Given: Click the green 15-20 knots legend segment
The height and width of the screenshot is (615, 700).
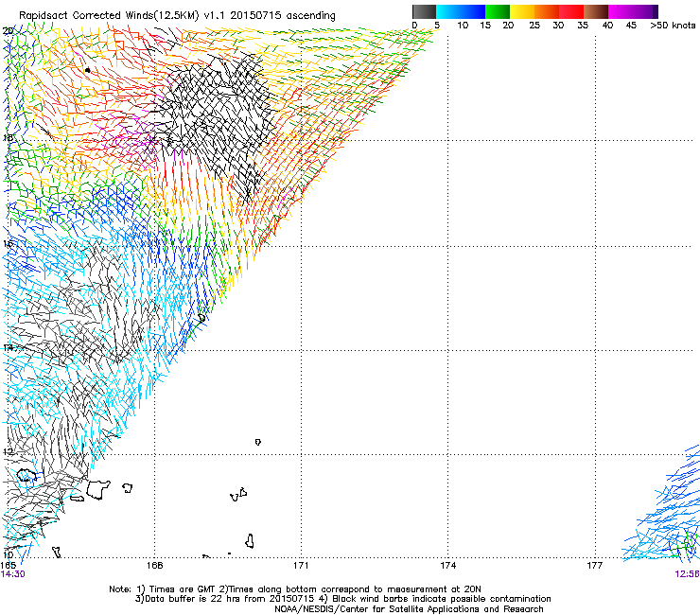Looking at the screenshot, I should point(498,11).
